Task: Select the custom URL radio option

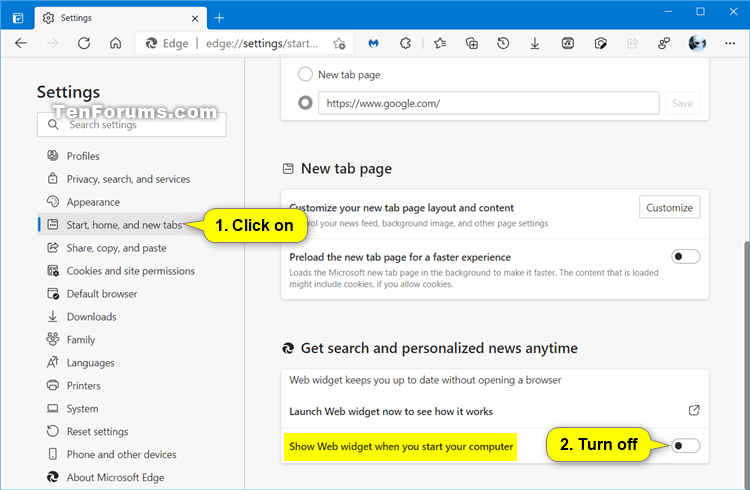Action: pyautogui.click(x=305, y=103)
